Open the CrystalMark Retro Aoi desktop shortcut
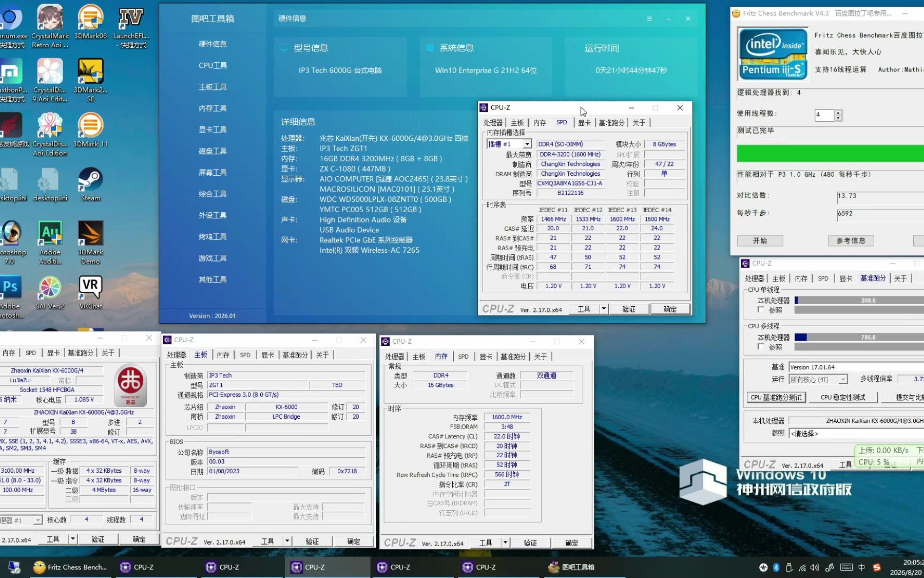This screenshot has width=924, height=578. [50, 27]
